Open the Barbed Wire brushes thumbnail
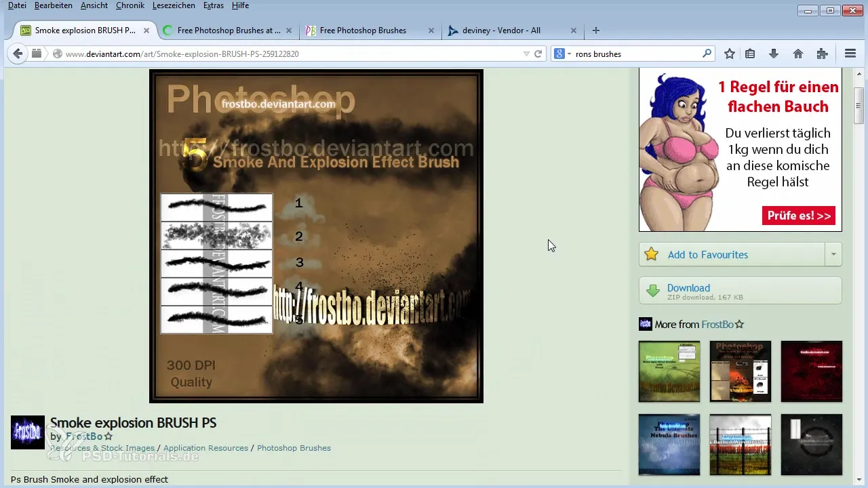The image size is (868, 488). (741, 445)
